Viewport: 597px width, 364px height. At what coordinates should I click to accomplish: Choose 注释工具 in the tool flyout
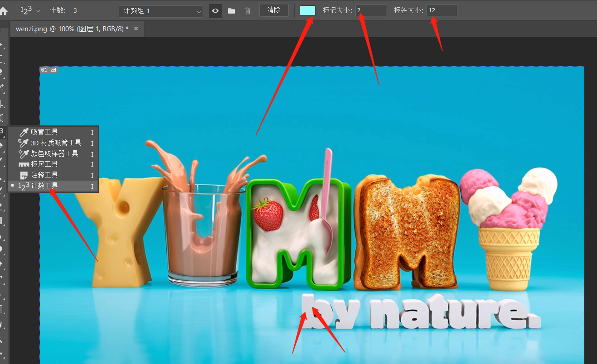tap(53, 175)
